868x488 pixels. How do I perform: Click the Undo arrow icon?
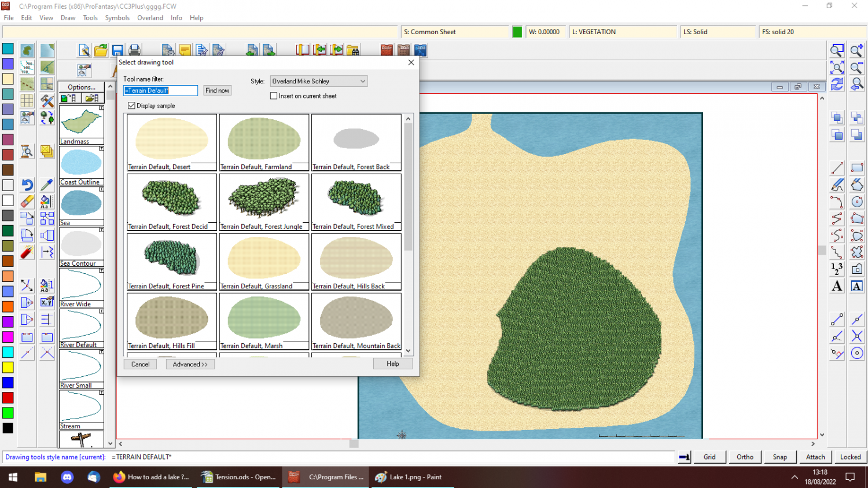[27, 185]
